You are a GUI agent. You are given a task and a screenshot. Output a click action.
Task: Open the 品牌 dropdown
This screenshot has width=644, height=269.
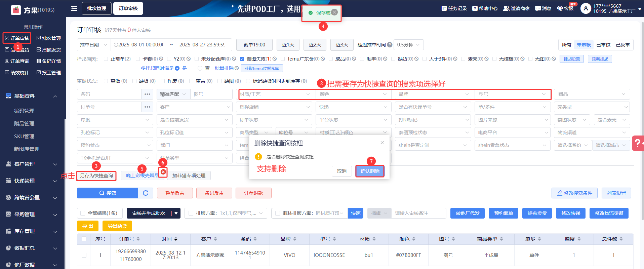[433, 94]
